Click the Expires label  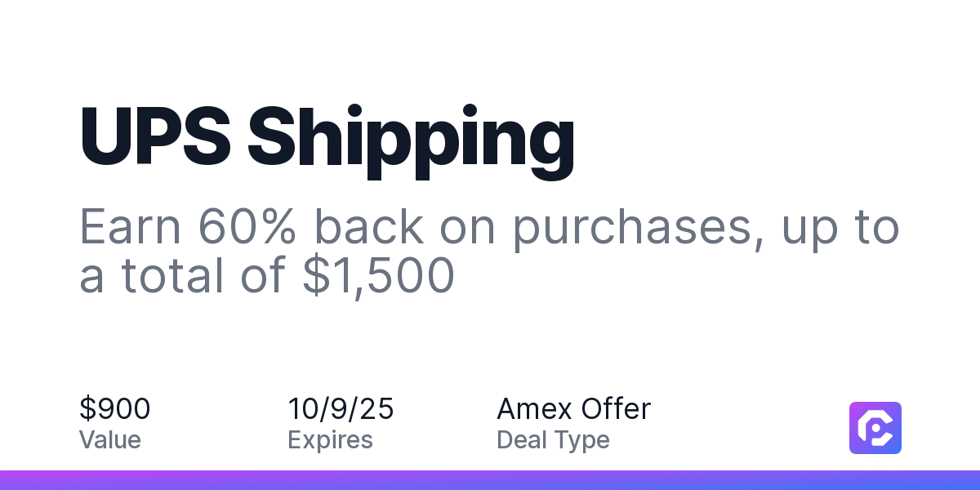(x=330, y=440)
